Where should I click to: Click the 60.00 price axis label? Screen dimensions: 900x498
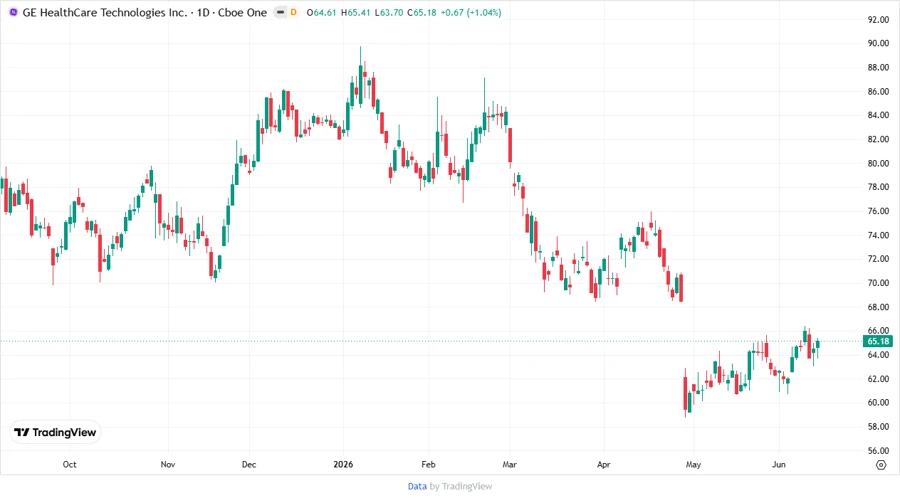878,403
